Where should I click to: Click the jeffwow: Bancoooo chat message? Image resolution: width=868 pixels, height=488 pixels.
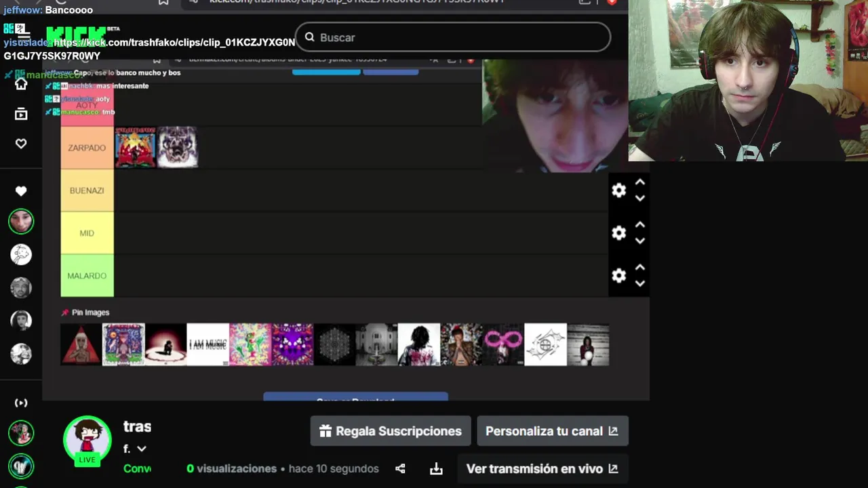(x=48, y=10)
